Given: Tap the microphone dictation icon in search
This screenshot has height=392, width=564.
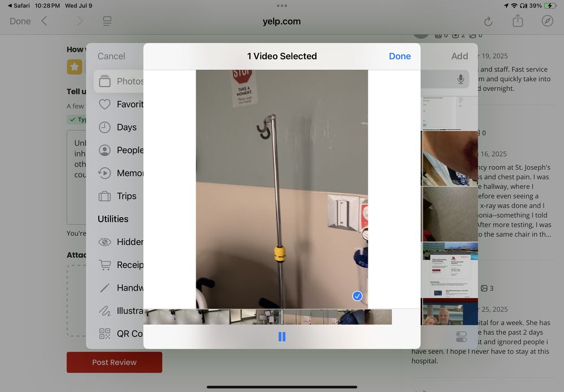Looking at the screenshot, I should (x=461, y=80).
